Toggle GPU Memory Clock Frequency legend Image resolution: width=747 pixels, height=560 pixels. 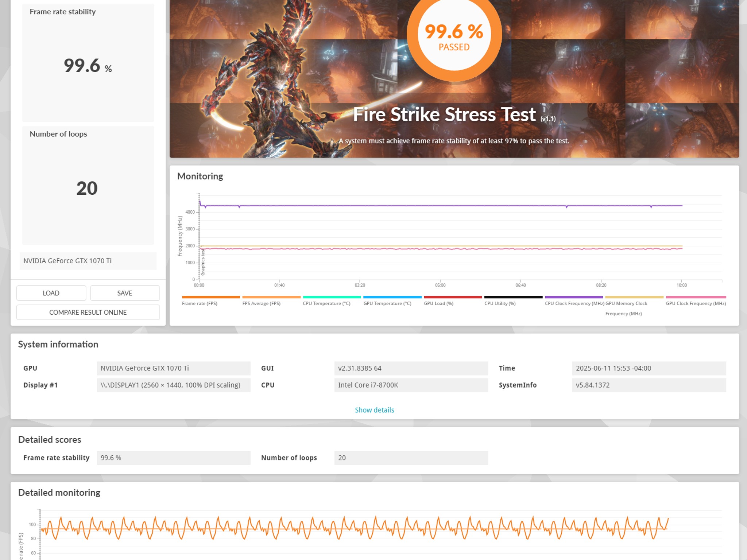(x=626, y=304)
